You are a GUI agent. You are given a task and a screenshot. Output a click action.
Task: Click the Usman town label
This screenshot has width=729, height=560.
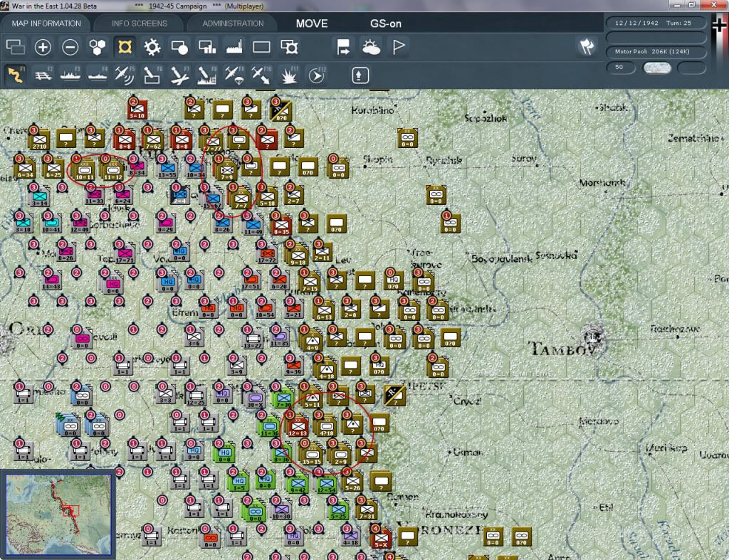[x=468, y=451]
